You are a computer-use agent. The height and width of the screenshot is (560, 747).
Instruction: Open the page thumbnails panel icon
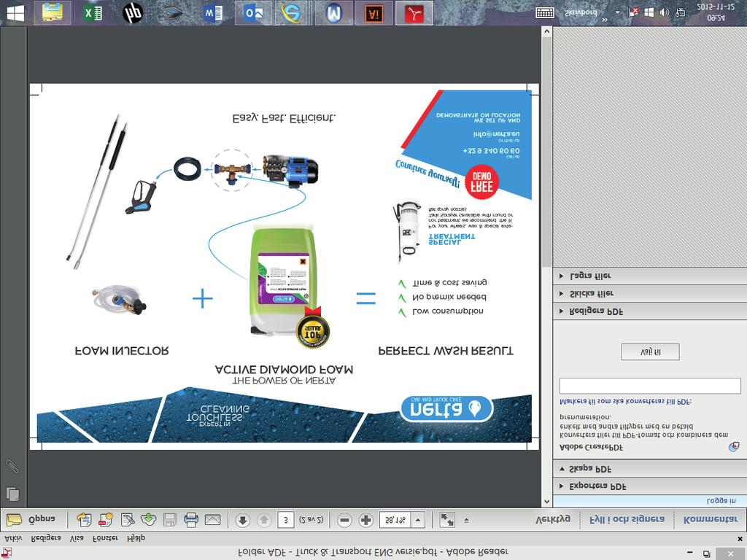[13, 494]
